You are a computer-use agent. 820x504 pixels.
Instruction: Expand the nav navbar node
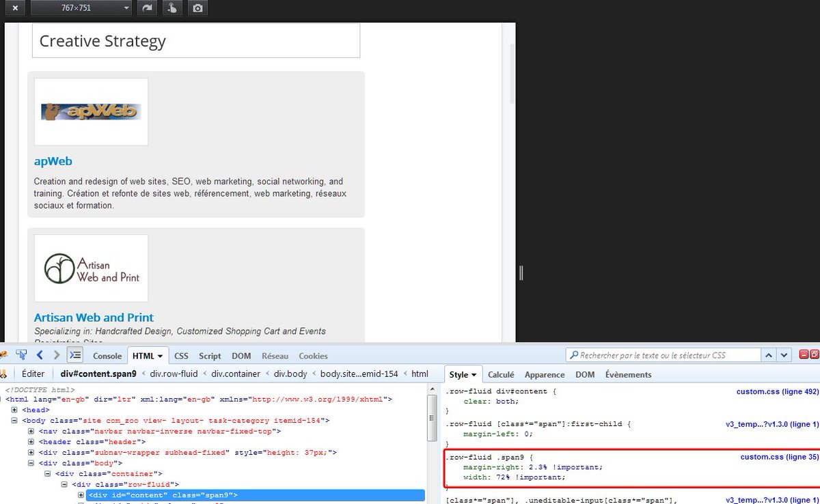[x=31, y=432]
